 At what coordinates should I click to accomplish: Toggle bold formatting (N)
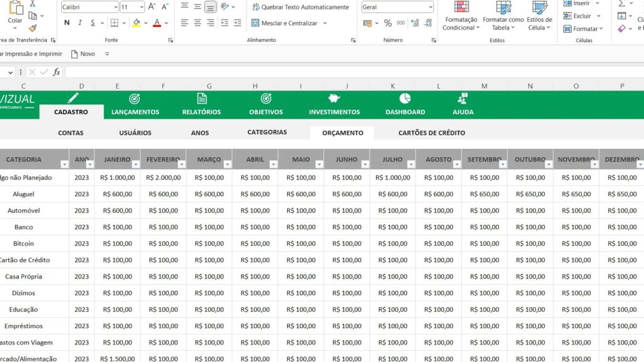coord(67,23)
